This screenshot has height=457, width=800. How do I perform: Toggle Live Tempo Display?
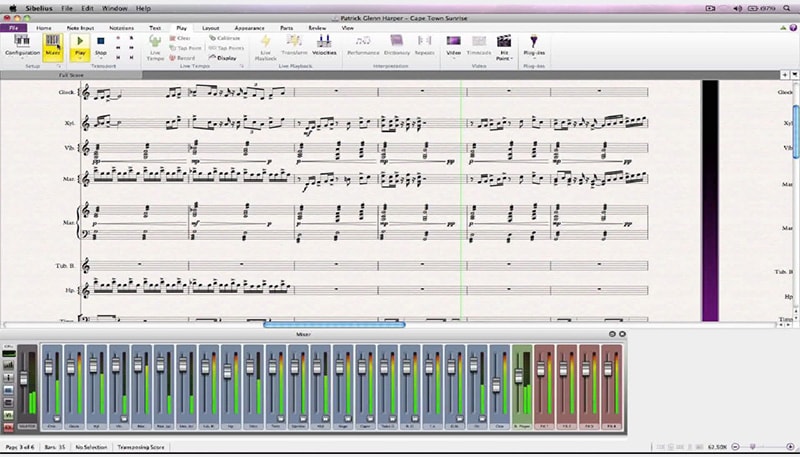[223, 58]
